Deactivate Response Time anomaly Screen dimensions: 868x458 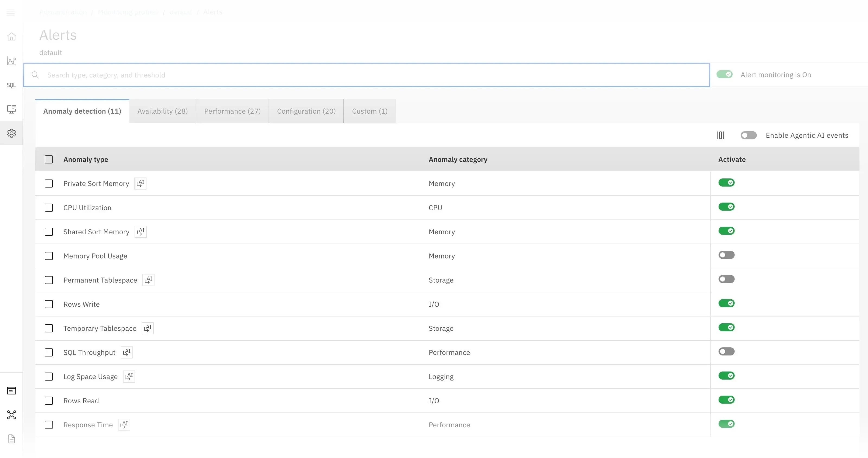pos(726,424)
